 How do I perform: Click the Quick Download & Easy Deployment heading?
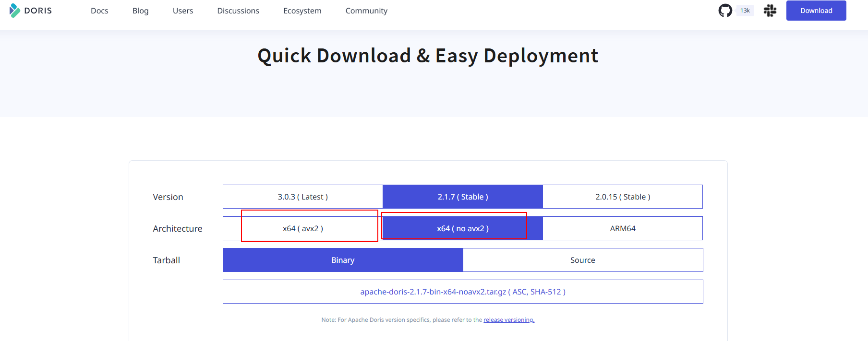[428, 56]
